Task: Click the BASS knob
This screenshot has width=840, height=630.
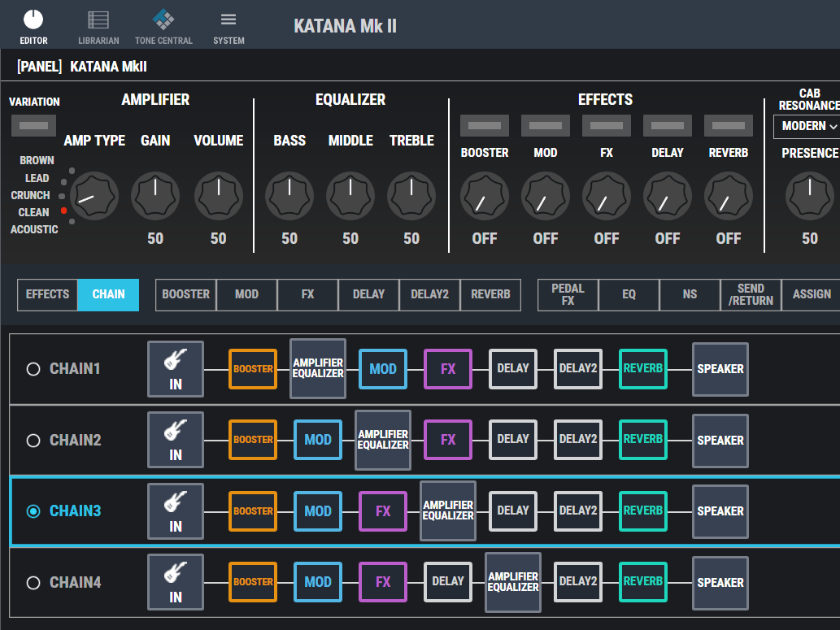Action: point(289,196)
